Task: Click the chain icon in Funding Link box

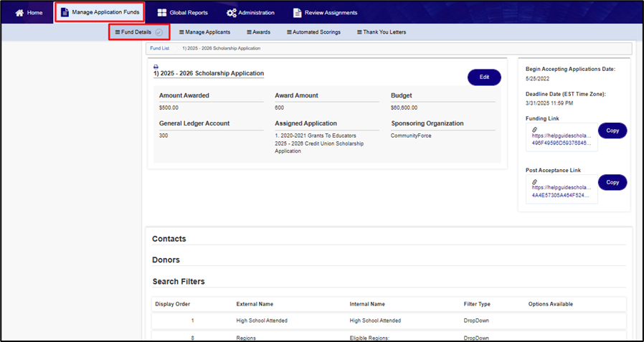Action: [534, 129]
